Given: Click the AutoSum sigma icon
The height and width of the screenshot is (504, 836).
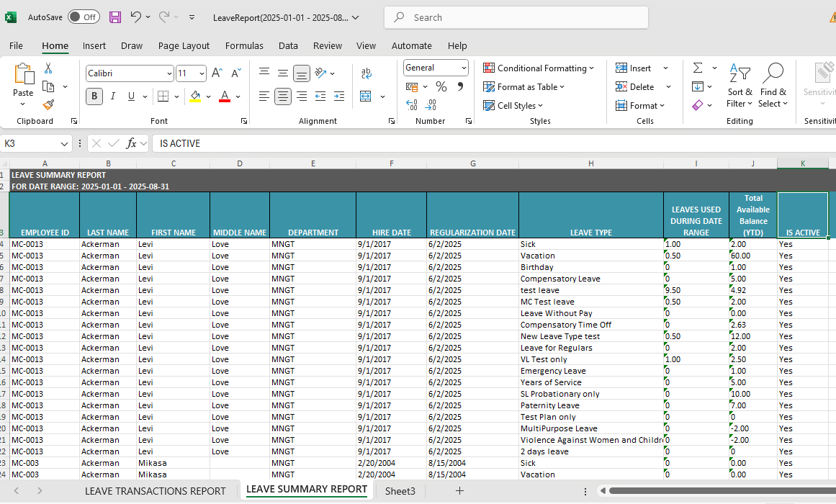Looking at the screenshot, I should coord(697,68).
